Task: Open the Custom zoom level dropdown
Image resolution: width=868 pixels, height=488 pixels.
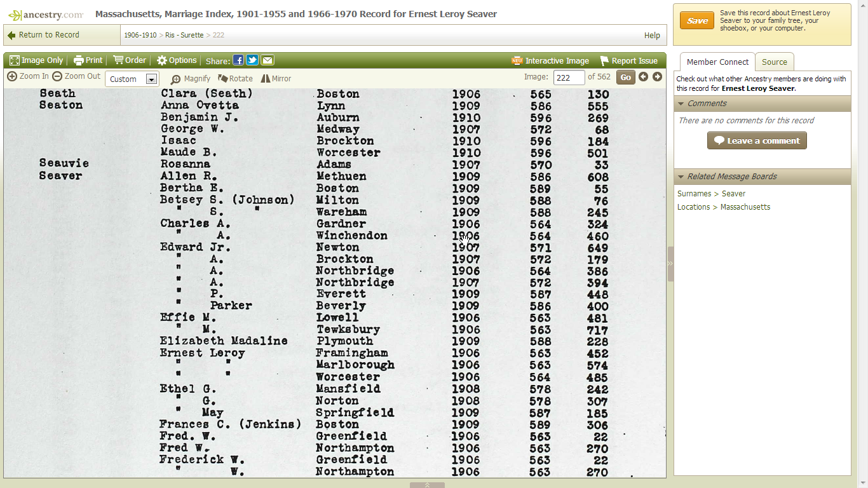Action: [x=132, y=79]
